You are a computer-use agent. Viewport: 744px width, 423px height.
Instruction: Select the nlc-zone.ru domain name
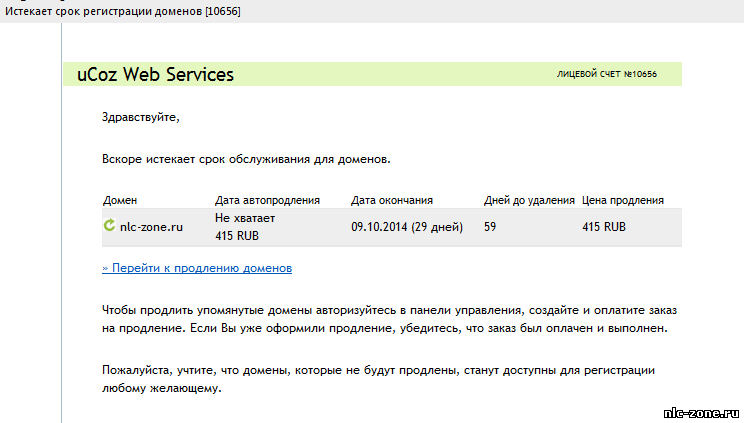(x=151, y=227)
